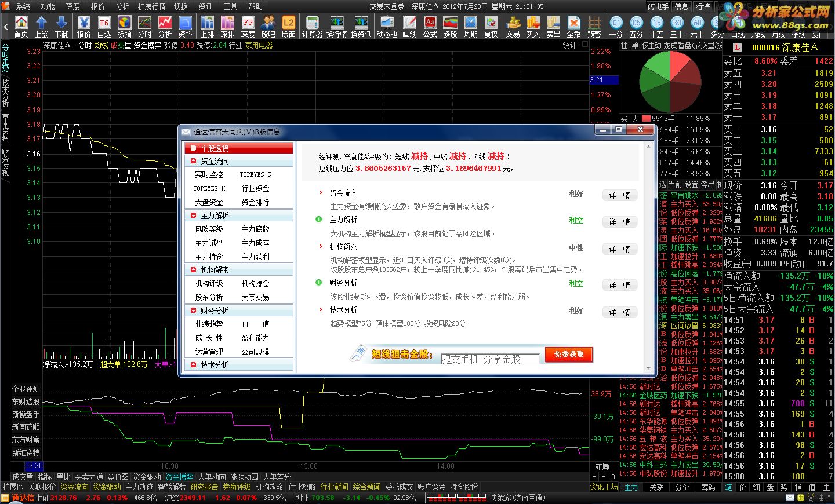Open the 帮助 menu
Viewport: 835px width, 504px height.
[256, 6]
